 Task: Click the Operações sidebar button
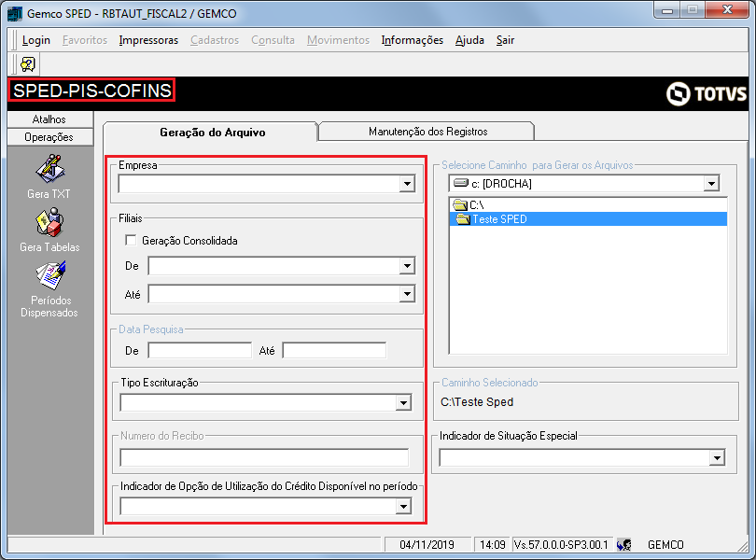tap(49, 137)
